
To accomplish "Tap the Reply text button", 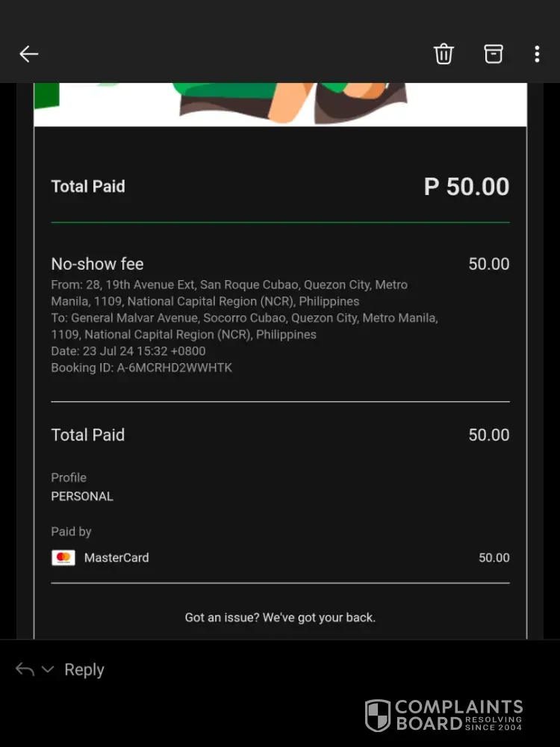I will pos(84,669).
